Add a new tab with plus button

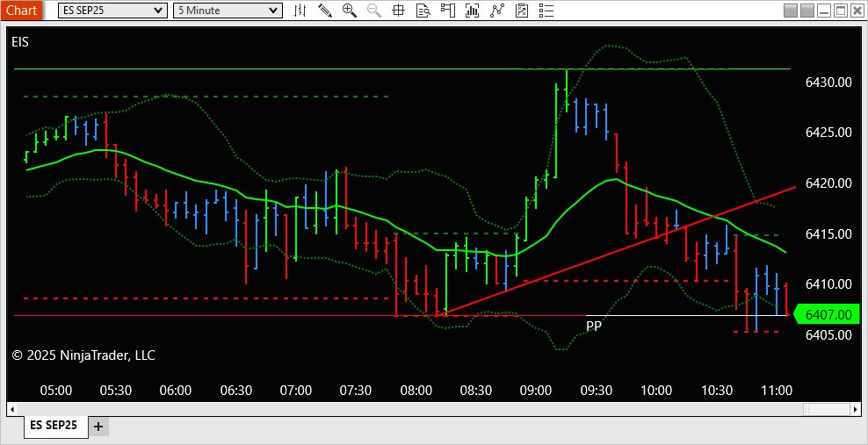(98, 427)
